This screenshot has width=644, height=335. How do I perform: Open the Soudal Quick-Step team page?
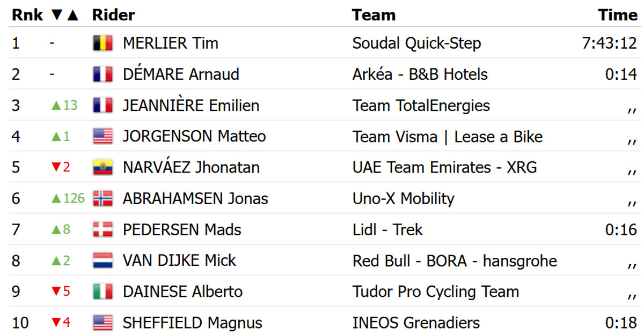[416, 43]
